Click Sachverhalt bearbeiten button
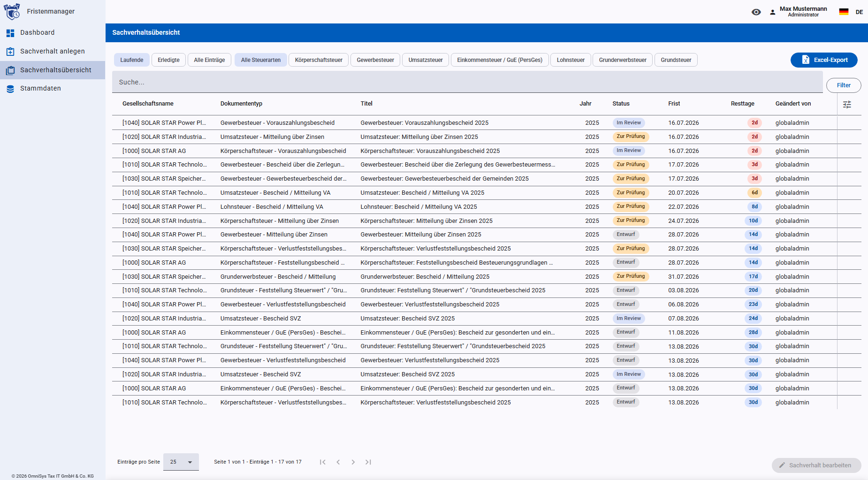This screenshot has height=480, width=868. pos(816,465)
